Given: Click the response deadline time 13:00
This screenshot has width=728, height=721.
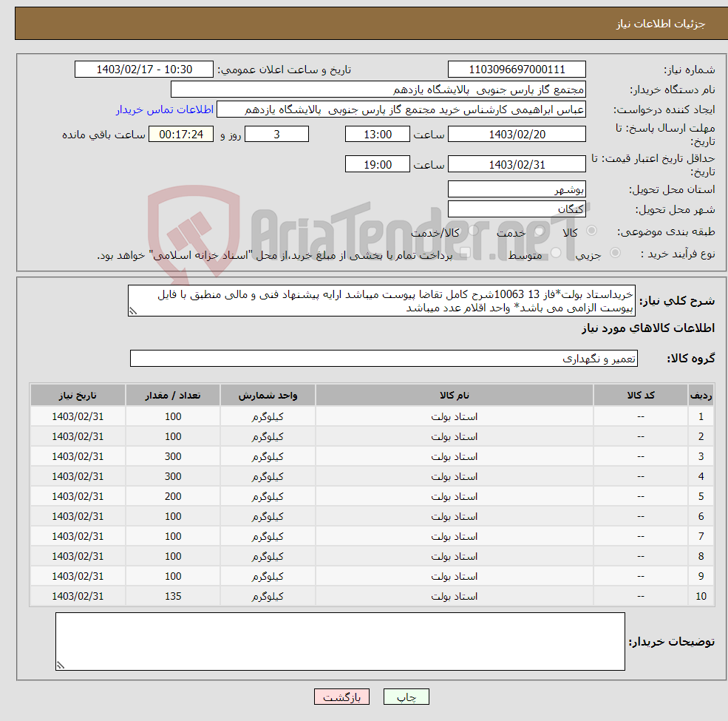Looking at the screenshot, I should (x=378, y=135).
